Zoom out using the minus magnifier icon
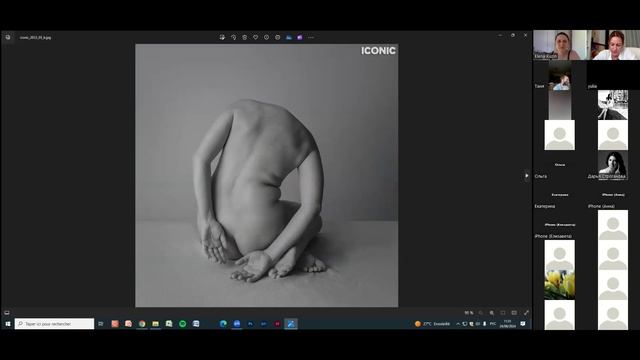The width and height of the screenshot is (640, 360). (x=480, y=313)
